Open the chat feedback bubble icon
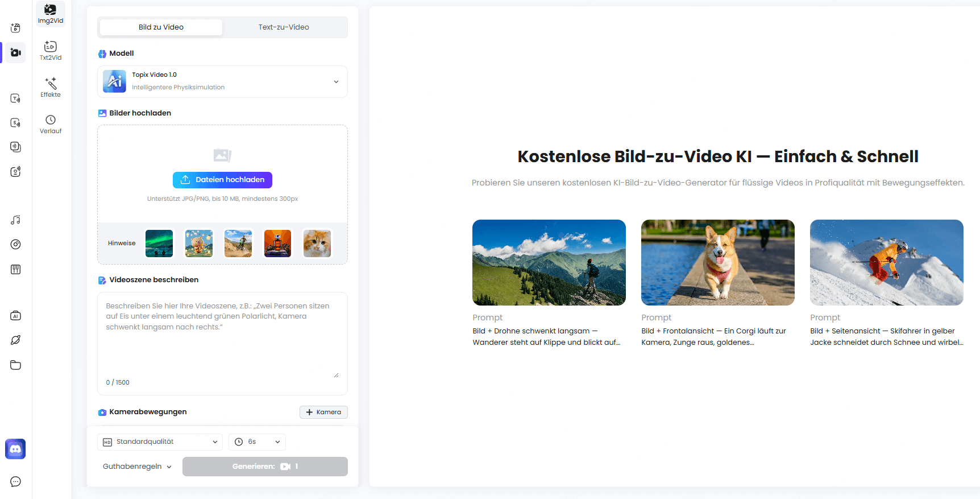Screen dimensions: 980x499 pos(16,481)
